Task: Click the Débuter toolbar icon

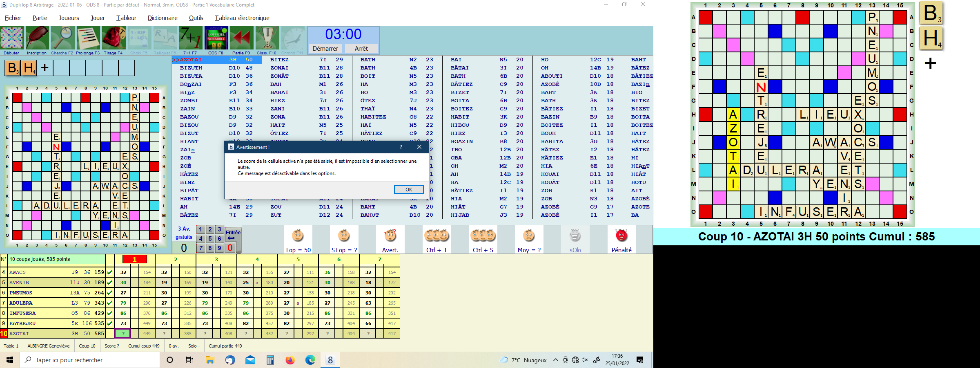Action: coord(11,38)
